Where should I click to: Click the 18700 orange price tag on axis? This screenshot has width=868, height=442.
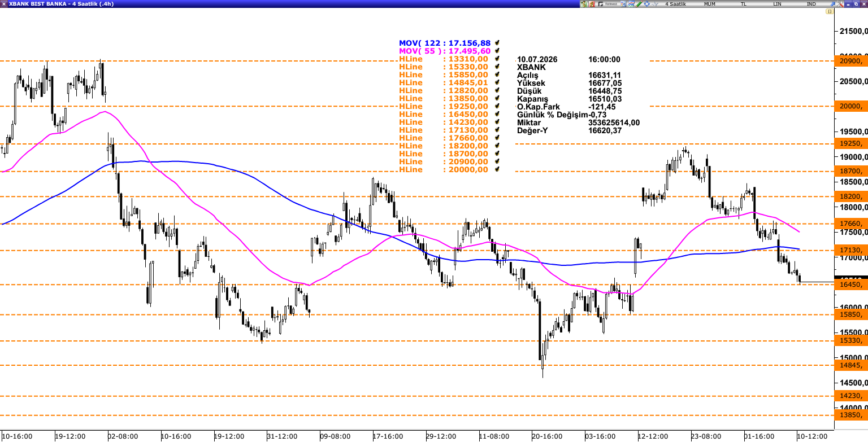pyautogui.click(x=851, y=171)
